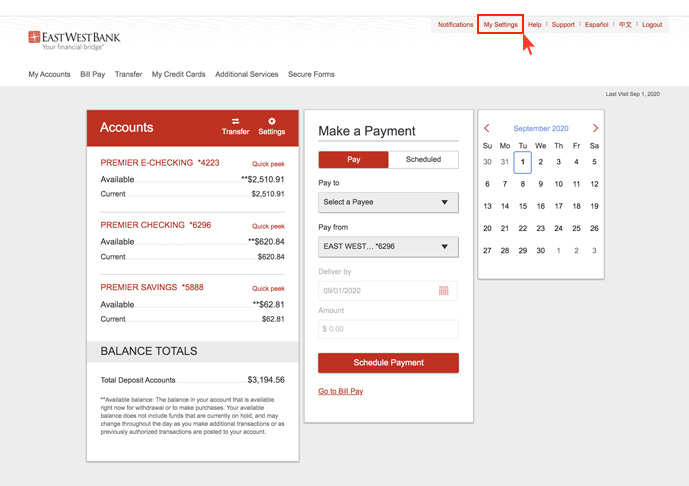
Task: Quick peek at Premier Checking account
Action: click(x=268, y=226)
